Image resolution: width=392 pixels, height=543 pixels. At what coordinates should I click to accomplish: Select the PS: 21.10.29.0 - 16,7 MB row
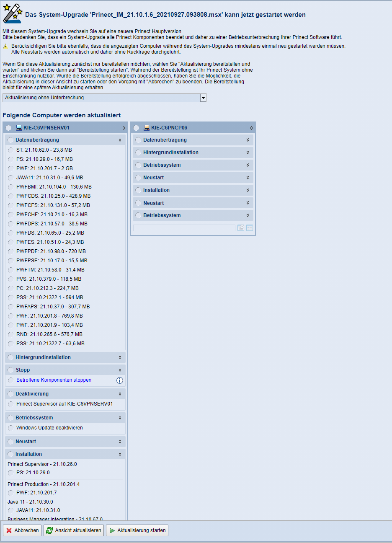tap(65, 159)
